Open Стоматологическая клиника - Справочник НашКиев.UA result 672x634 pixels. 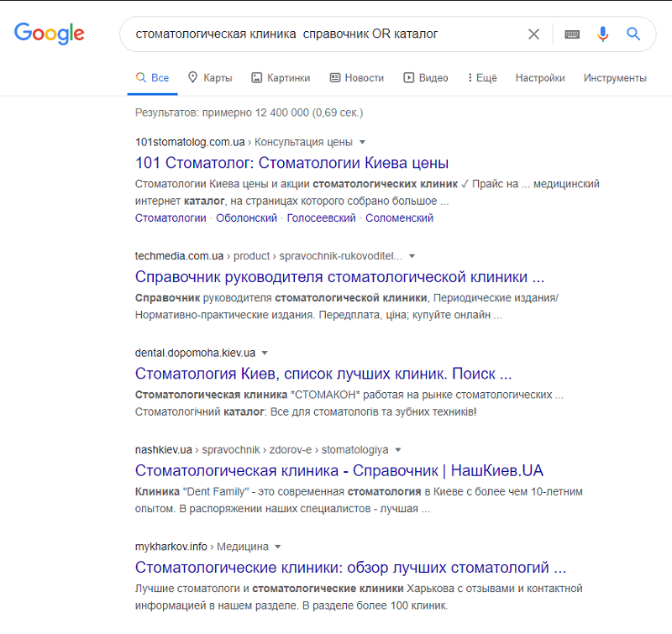(x=339, y=470)
